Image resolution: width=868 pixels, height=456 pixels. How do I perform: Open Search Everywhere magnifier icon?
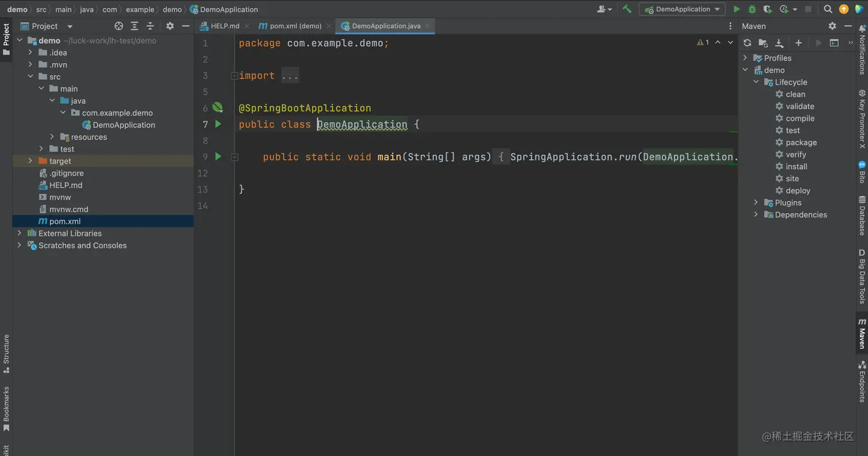pos(828,9)
